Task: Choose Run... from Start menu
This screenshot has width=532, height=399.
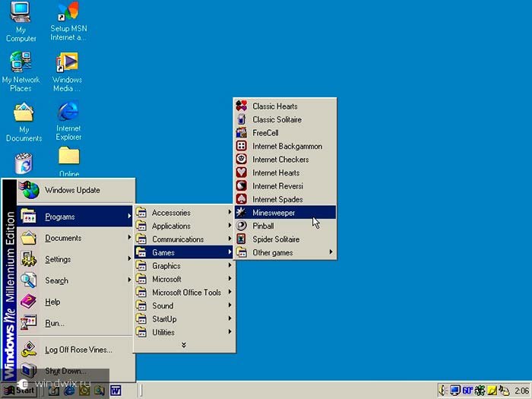Action: pos(75,323)
